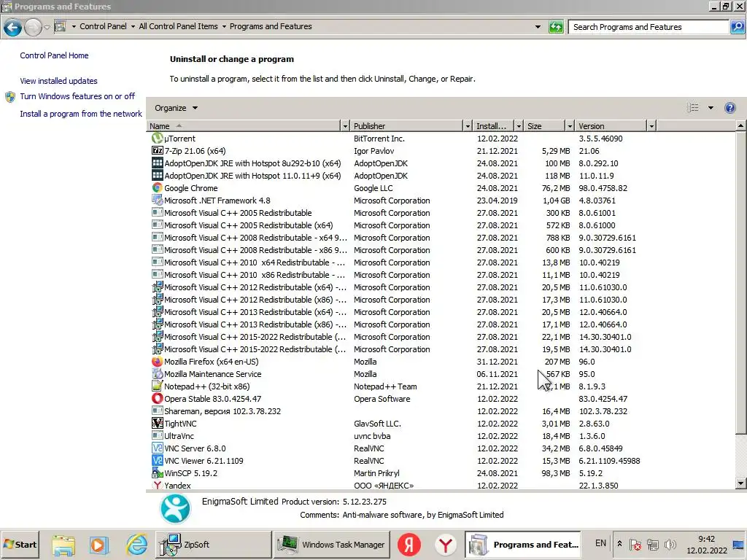Viewport: 747px width, 560px height.
Task: Click the 7-Zip 21.06 program icon
Action: click(x=158, y=150)
